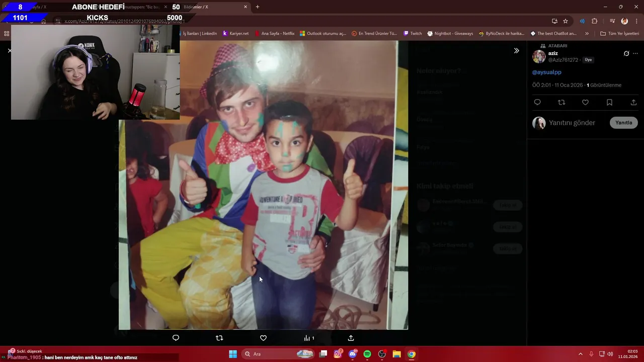Close the photo viewer with the X
Viewport: 644px width, 362px height.
point(9,51)
